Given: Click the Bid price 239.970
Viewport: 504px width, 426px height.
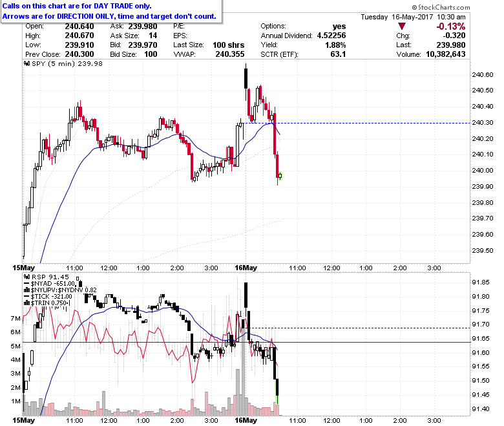Looking at the screenshot, I should pyautogui.click(x=143, y=45).
